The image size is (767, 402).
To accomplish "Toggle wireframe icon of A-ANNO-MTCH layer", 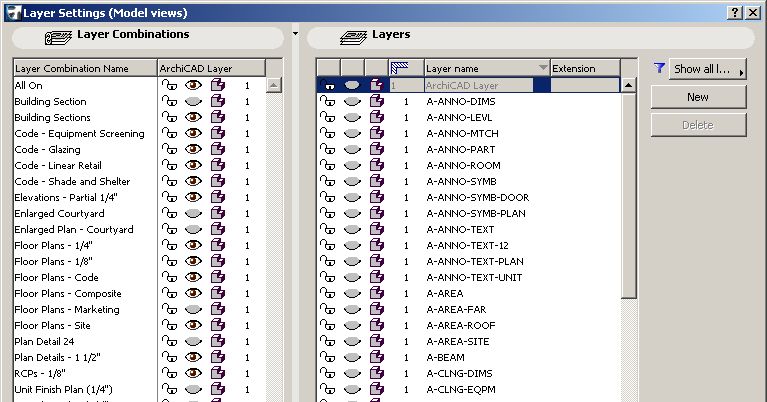I will 377,133.
